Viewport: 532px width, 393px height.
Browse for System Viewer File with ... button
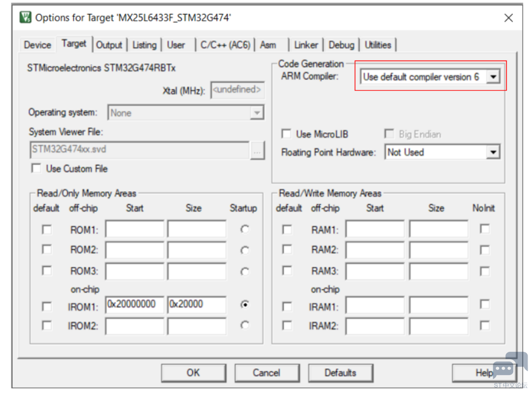[x=257, y=151]
